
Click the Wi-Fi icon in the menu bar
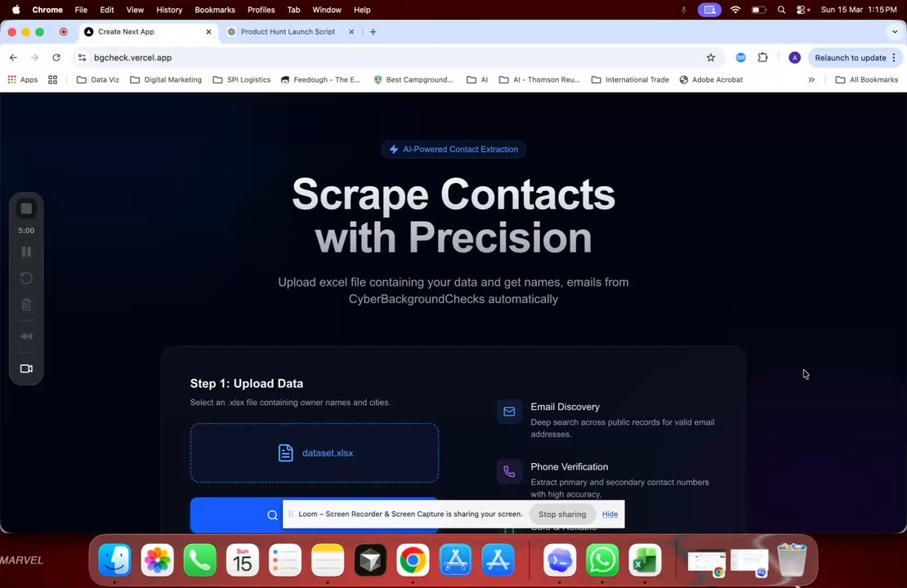click(735, 10)
